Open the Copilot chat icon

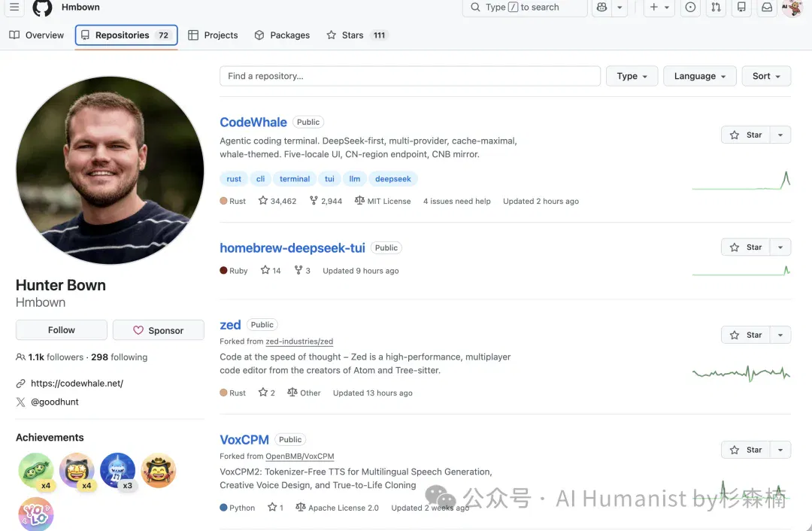(601, 8)
